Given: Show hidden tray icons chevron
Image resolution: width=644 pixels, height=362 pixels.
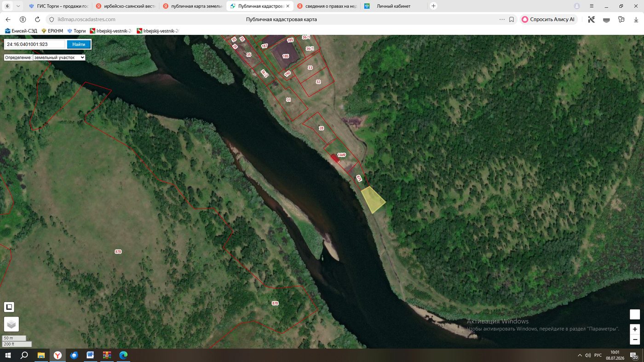Looking at the screenshot, I should (x=580, y=355).
